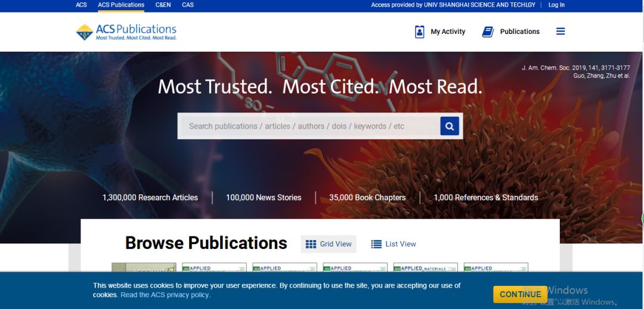Viewport: 644px width, 309px height.
Task: Click 100,000 News Stories text
Action: point(264,198)
